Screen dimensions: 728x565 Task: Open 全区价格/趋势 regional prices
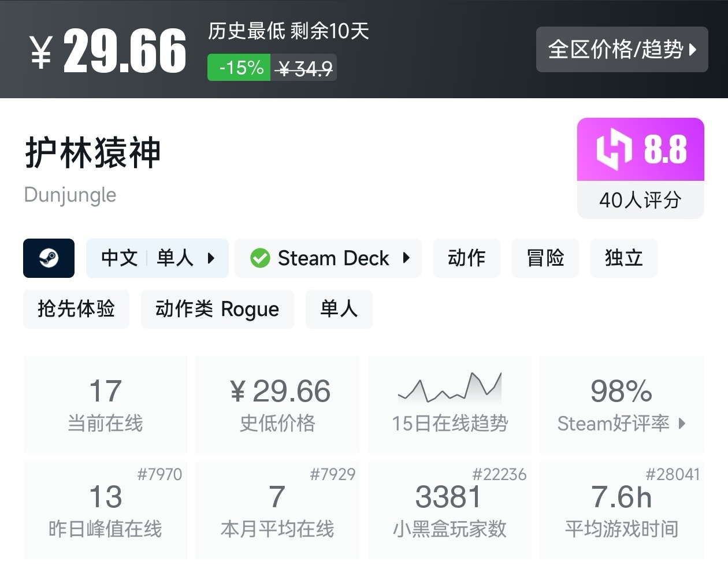[622, 50]
